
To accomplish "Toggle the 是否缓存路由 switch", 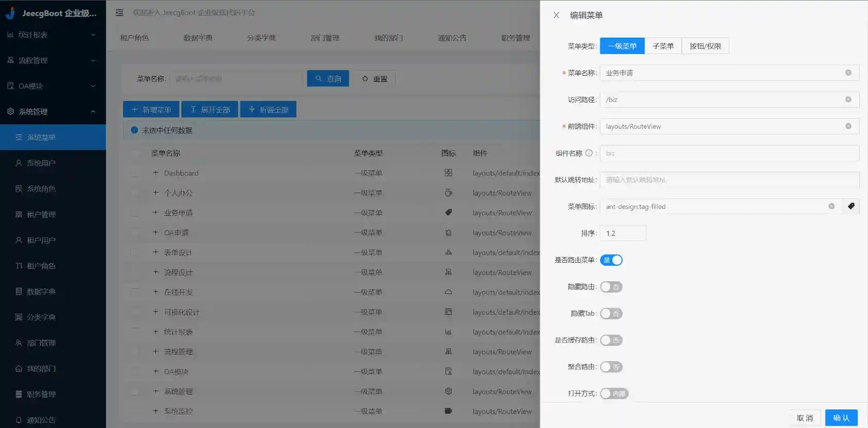I will click(611, 340).
